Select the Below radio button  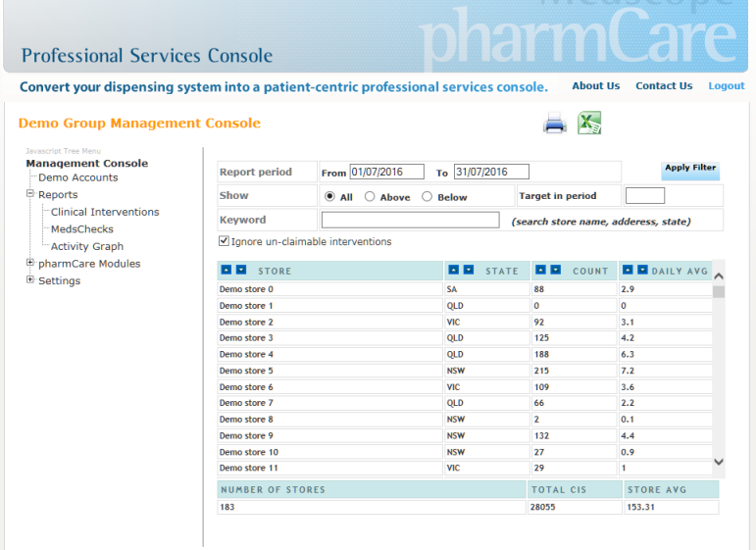tap(427, 196)
